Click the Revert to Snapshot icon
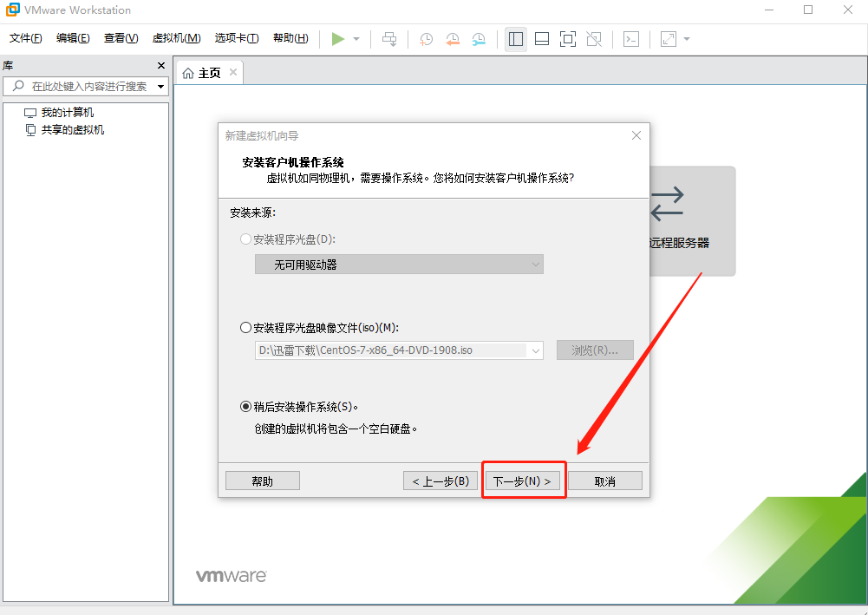 pyautogui.click(x=453, y=39)
